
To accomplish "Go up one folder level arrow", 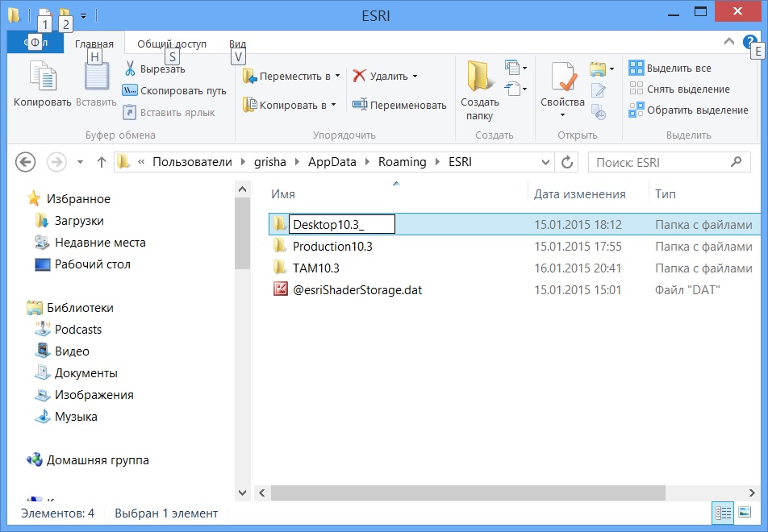I will [102, 162].
